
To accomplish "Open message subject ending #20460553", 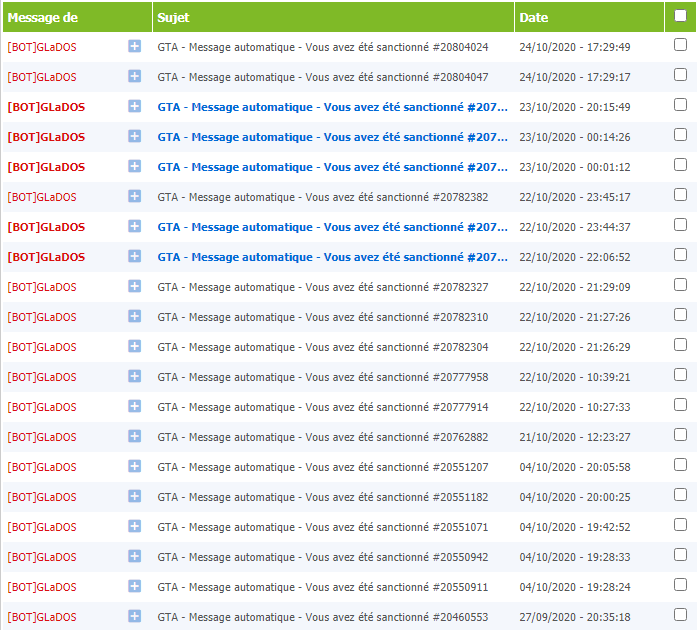I will point(323,617).
